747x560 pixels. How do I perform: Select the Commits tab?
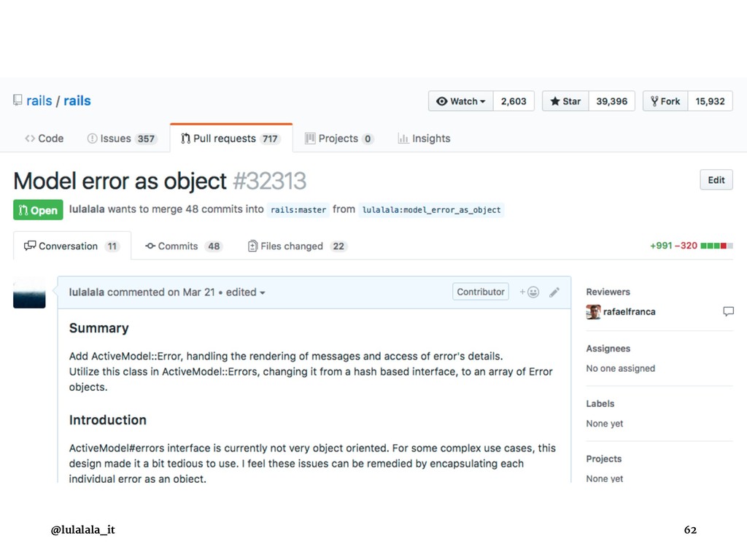click(184, 246)
